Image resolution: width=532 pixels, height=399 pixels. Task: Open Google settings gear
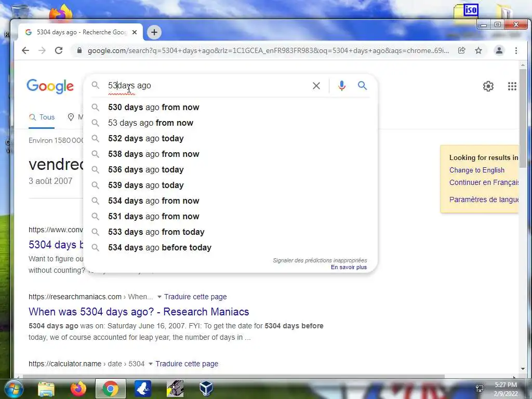(x=488, y=86)
